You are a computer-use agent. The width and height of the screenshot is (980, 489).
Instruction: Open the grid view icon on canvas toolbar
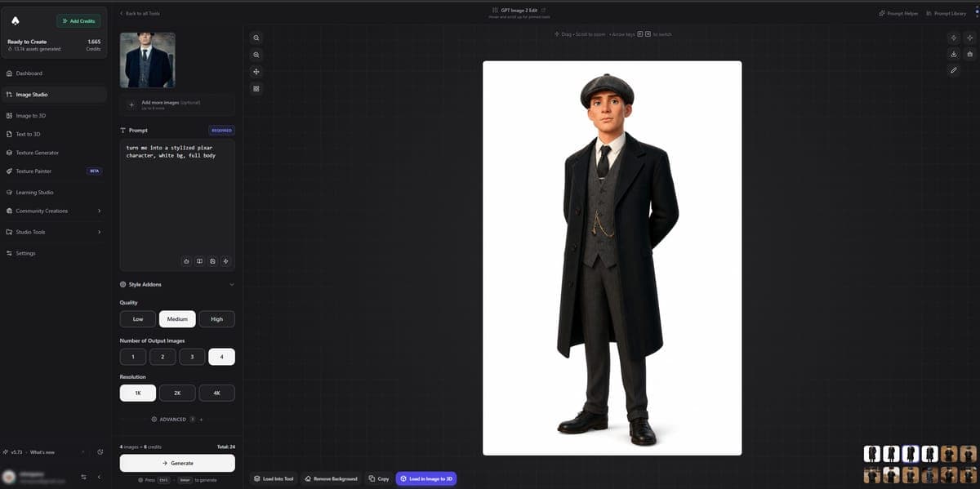pos(256,88)
